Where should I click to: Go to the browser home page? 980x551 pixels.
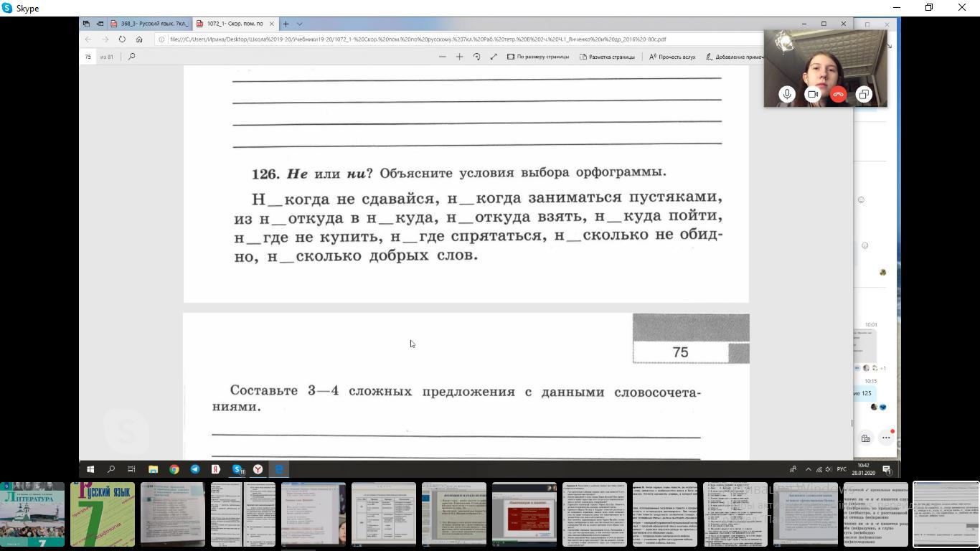coord(139,39)
